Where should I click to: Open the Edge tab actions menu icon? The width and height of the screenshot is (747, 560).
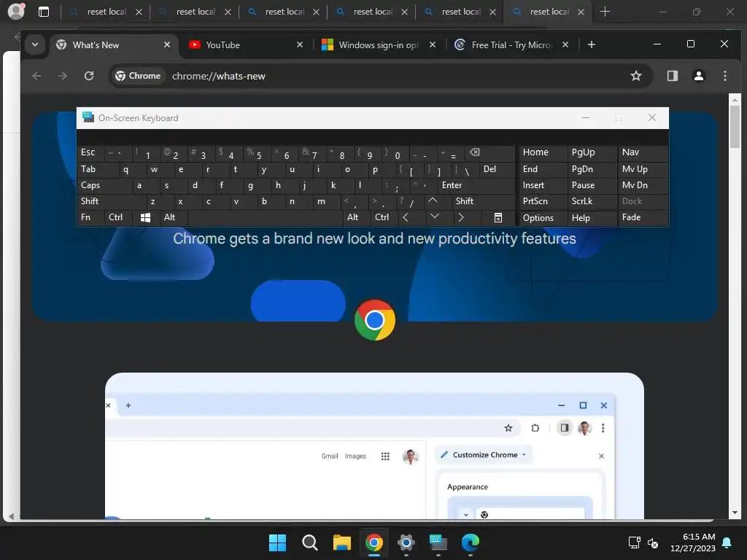(43, 12)
